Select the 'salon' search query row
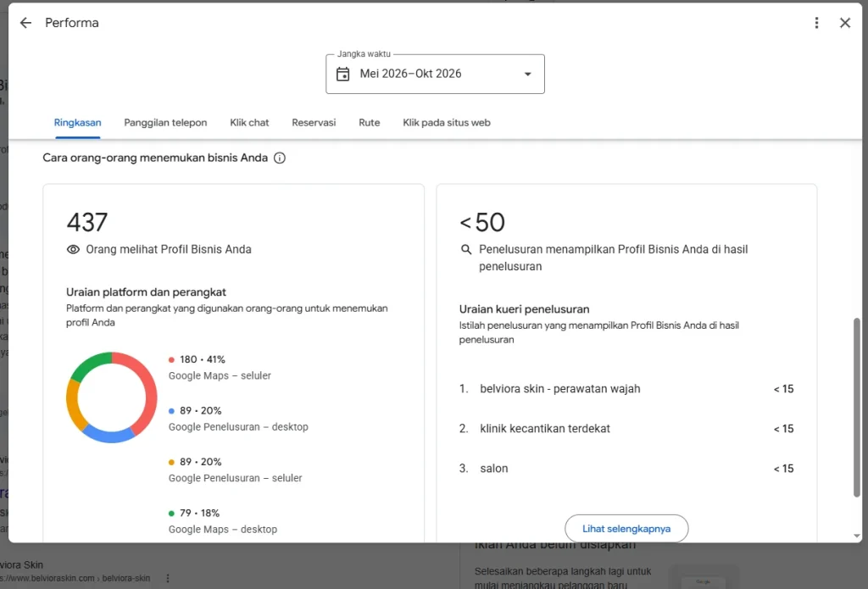This screenshot has height=589, width=868. click(x=626, y=469)
